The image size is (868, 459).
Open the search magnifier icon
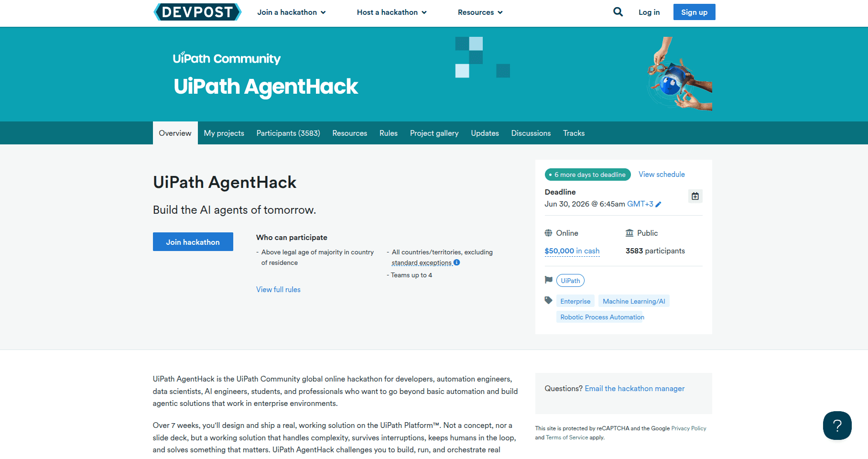[618, 12]
